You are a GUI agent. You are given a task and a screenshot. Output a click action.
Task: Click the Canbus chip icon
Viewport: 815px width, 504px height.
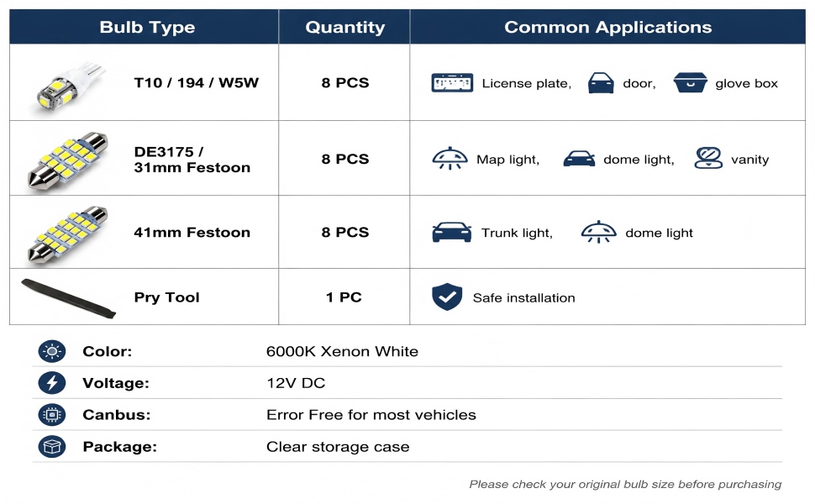(x=52, y=415)
